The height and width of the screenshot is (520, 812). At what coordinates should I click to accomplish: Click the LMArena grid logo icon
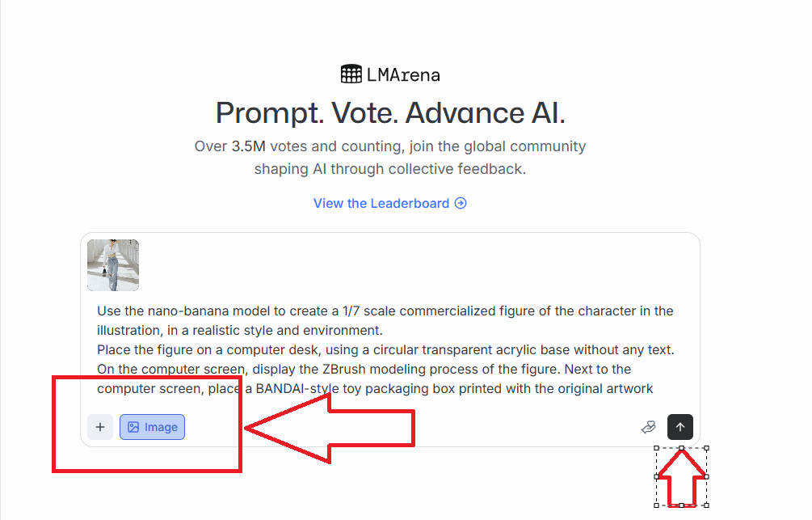tap(351, 74)
